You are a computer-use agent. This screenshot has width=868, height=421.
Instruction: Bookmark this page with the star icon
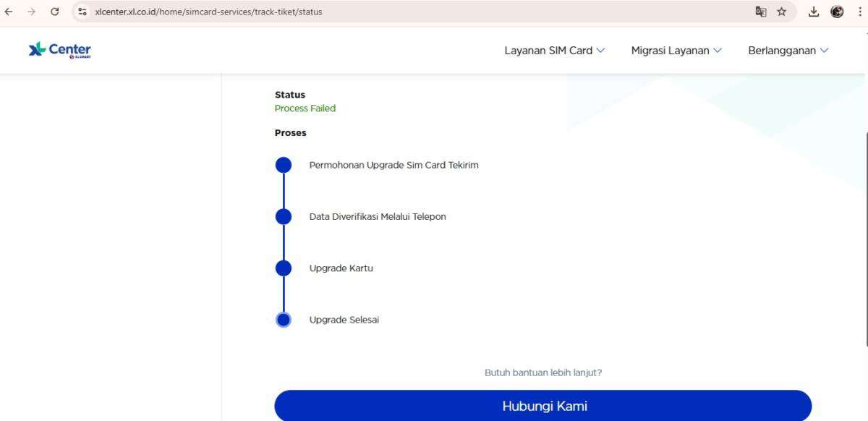pos(781,12)
